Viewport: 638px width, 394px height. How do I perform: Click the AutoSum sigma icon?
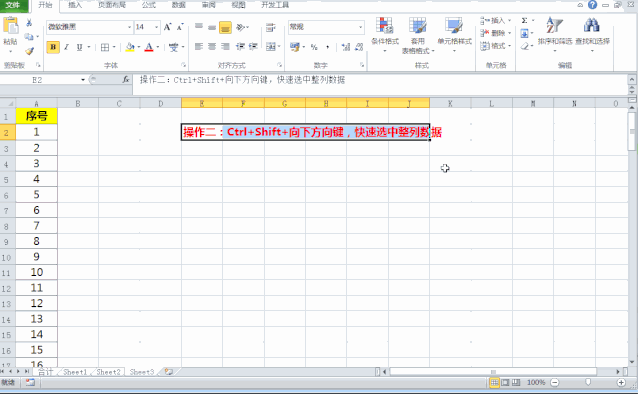pos(524,20)
